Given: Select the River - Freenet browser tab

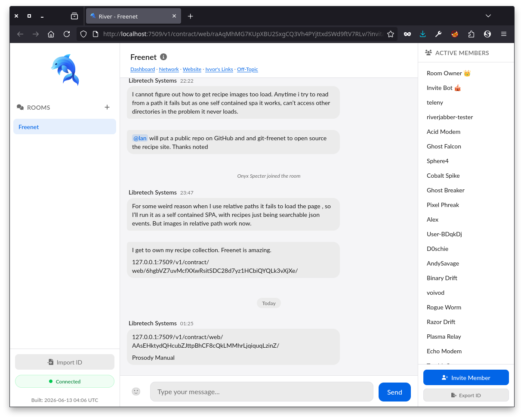Looking at the screenshot, I should tap(133, 16).
